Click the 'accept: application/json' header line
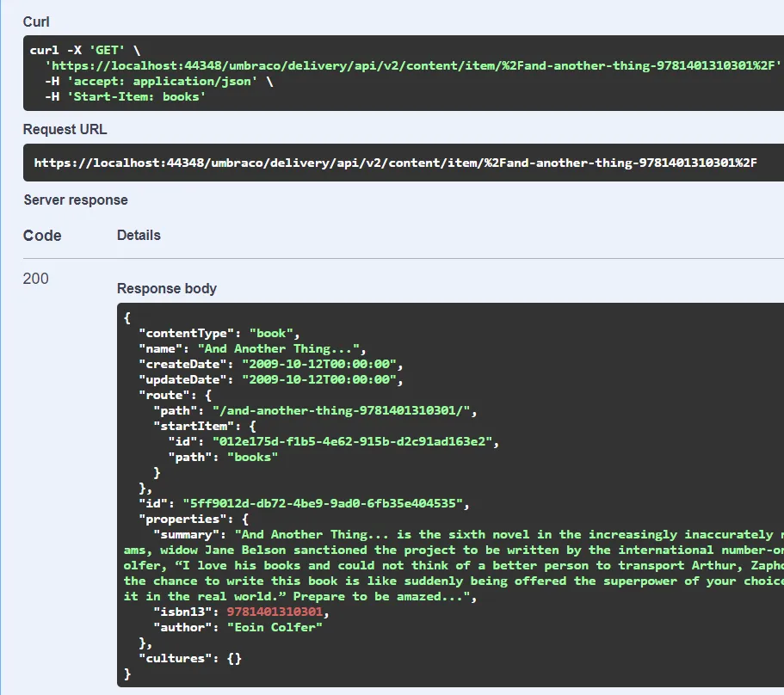This screenshot has height=695, width=784. click(151, 81)
